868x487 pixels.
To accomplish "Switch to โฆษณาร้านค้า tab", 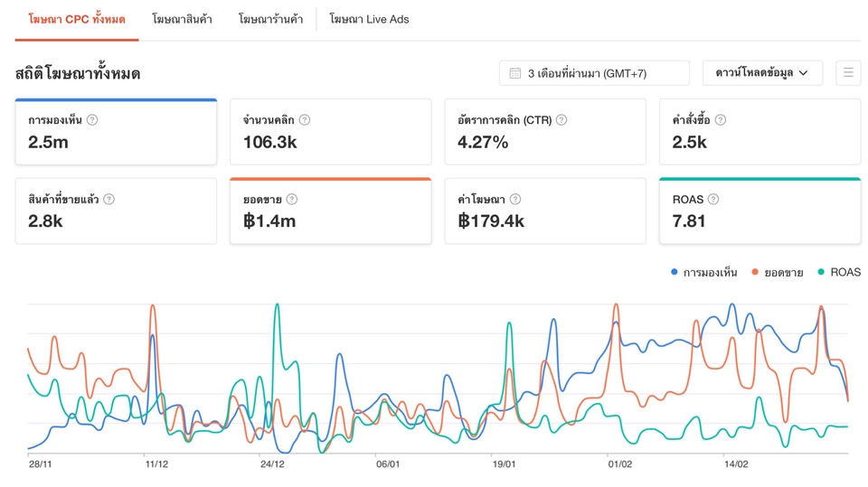I will pyautogui.click(x=270, y=19).
